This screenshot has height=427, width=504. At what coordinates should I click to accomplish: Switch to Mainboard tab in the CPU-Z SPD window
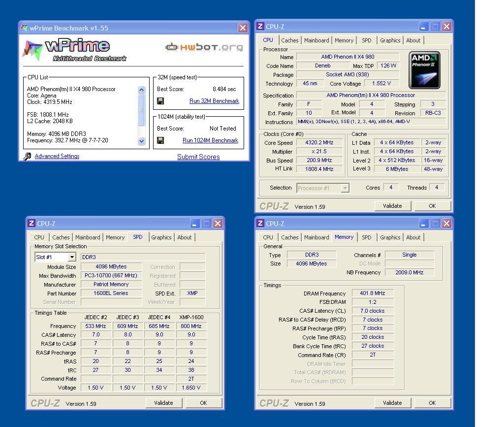tap(88, 237)
